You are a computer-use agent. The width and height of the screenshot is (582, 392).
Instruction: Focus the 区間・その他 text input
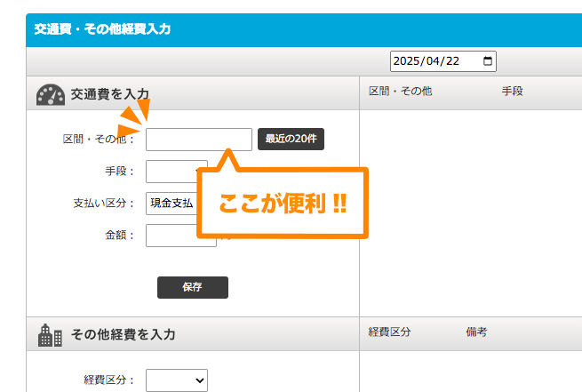[x=199, y=140]
